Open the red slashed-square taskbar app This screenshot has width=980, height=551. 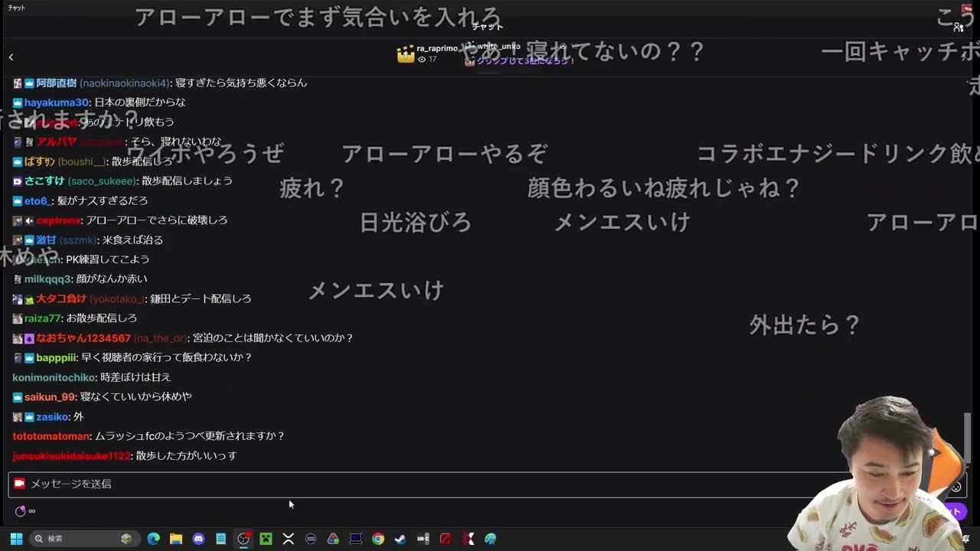(446, 539)
